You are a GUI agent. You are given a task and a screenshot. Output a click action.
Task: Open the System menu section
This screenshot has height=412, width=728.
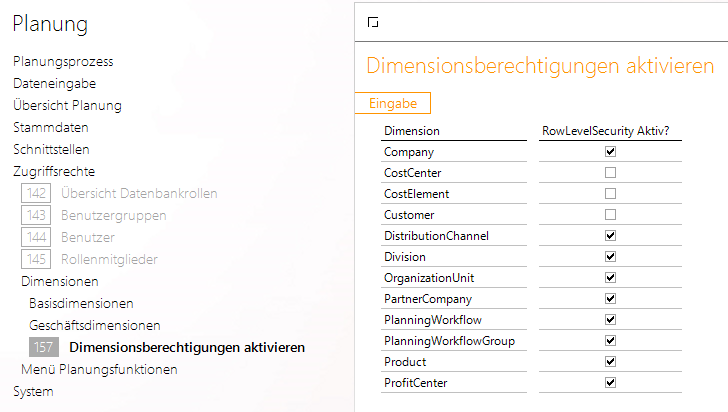point(33,391)
